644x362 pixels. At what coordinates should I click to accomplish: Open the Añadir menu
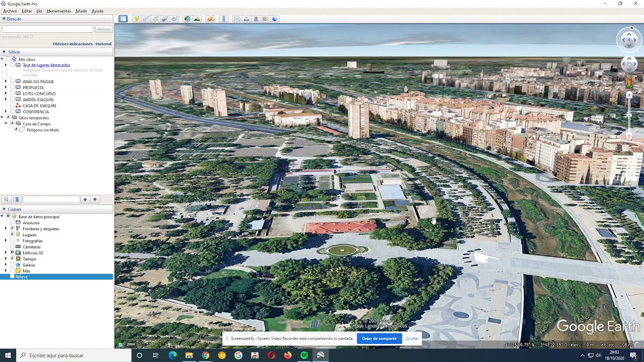click(x=81, y=11)
